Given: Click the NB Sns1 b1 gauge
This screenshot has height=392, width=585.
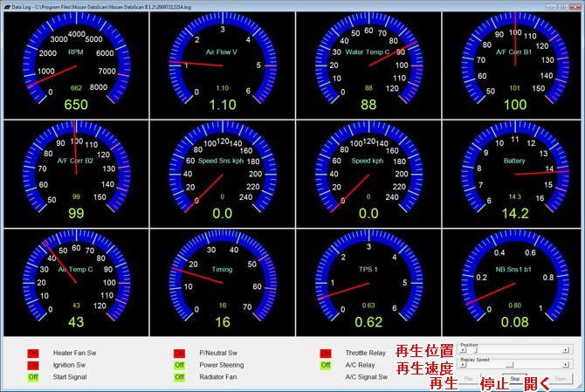Looking at the screenshot, I should click(514, 280).
